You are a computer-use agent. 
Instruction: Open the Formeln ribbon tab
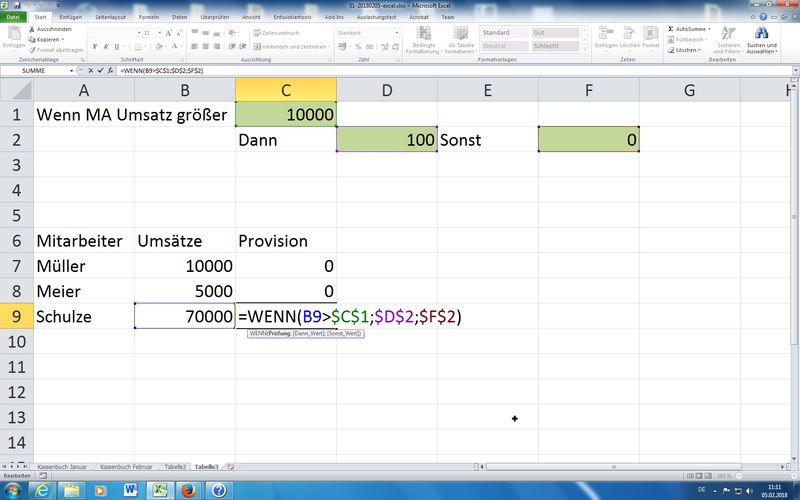click(149, 17)
